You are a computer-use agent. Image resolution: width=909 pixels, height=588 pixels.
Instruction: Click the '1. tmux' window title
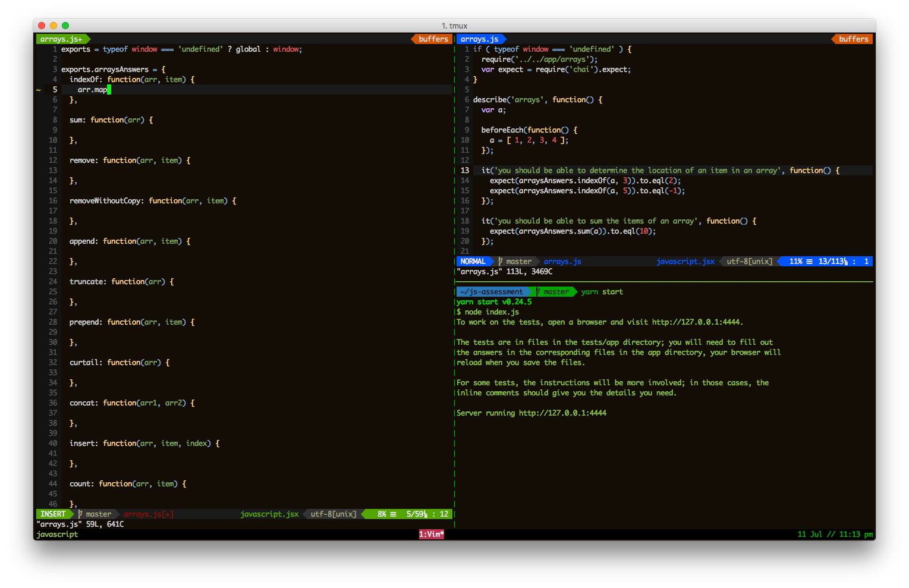(x=454, y=26)
